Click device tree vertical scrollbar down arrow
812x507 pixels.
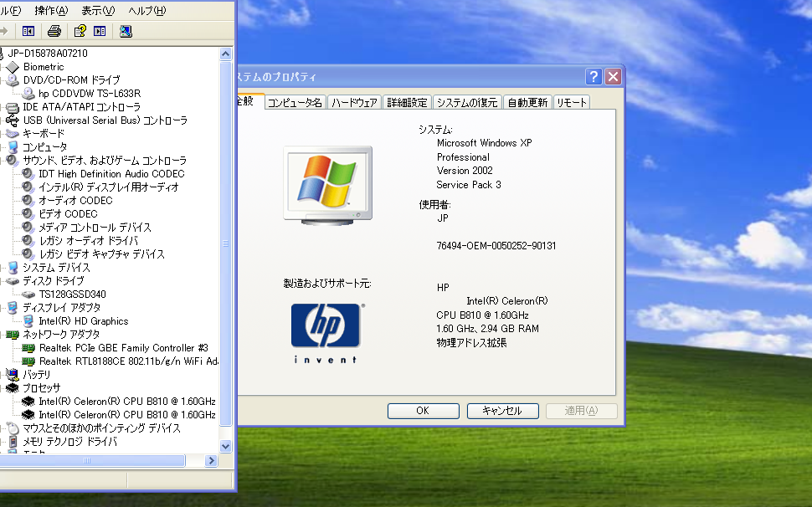(x=226, y=446)
